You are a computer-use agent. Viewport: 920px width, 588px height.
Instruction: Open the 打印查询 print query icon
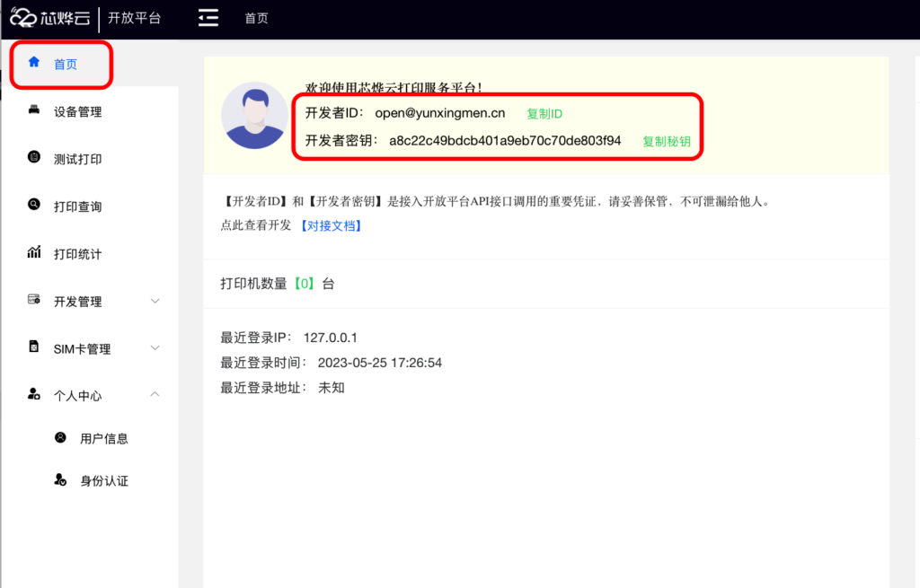tap(31, 205)
